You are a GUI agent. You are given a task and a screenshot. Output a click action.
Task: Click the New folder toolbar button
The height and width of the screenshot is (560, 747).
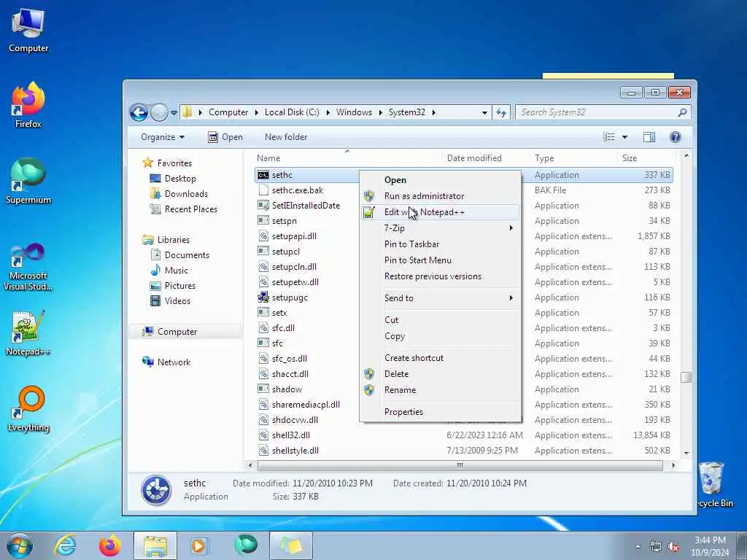click(x=286, y=137)
